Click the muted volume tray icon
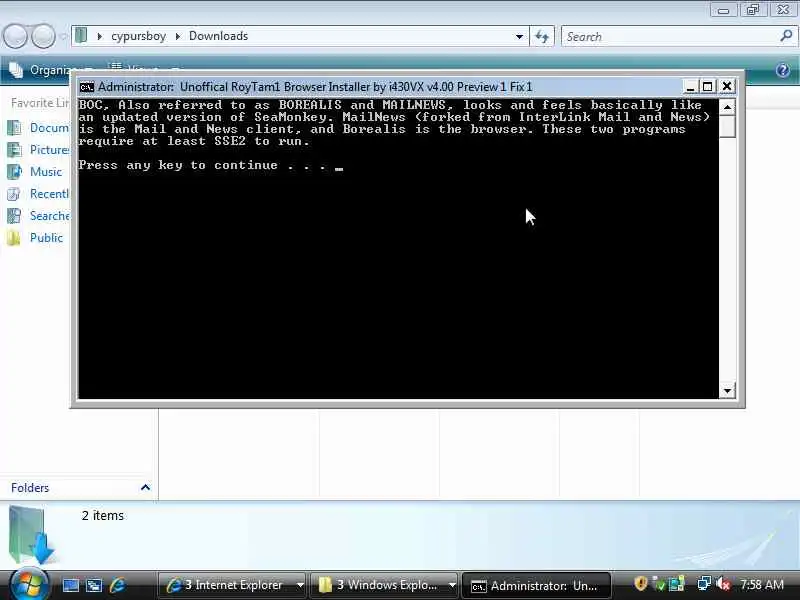 coord(723,584)
